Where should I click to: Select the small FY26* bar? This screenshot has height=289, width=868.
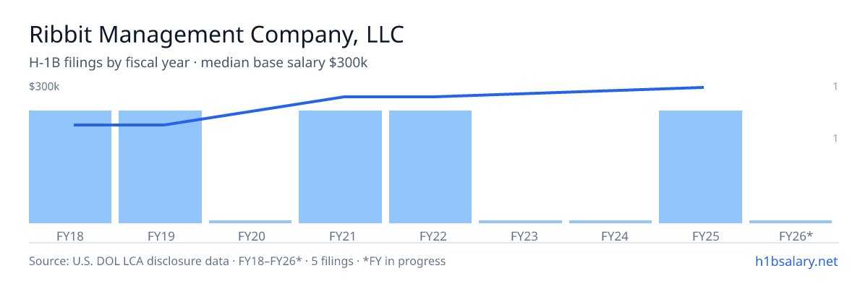pos(791,222)
